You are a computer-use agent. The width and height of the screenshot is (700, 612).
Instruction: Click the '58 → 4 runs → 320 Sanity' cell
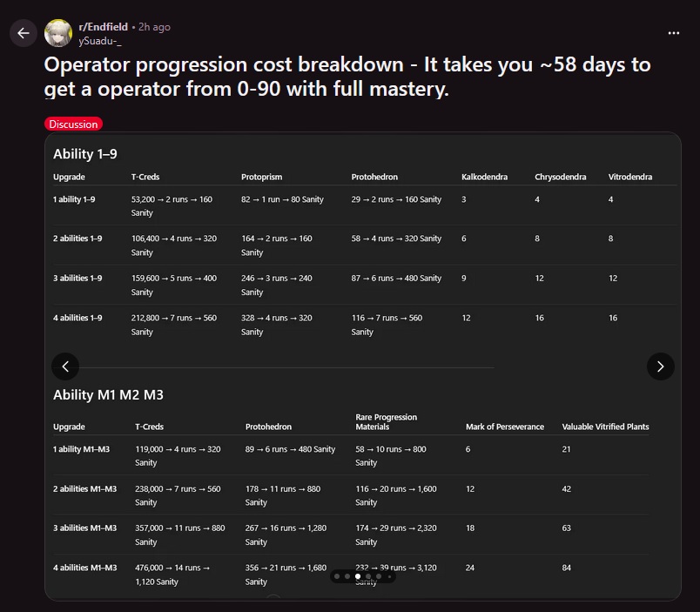click(396, 239)
